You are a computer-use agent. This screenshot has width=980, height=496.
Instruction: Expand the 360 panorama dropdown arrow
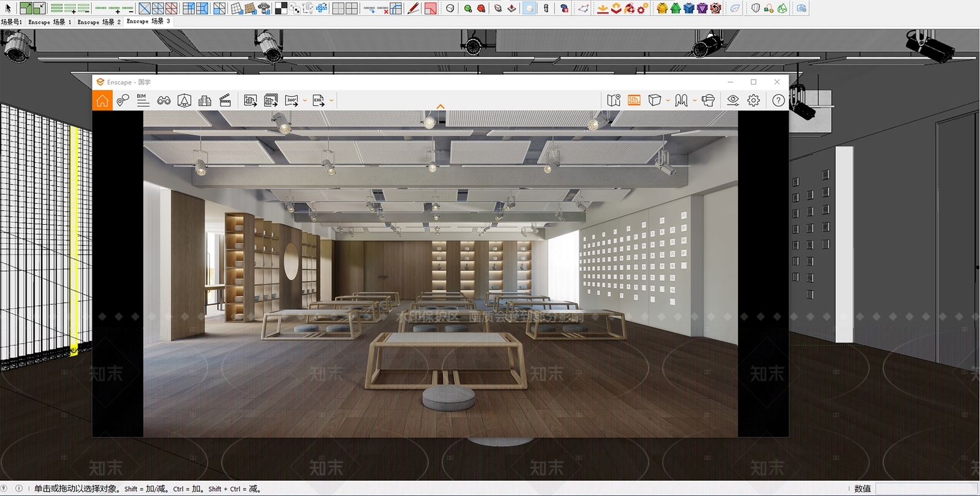coord(305,100)
